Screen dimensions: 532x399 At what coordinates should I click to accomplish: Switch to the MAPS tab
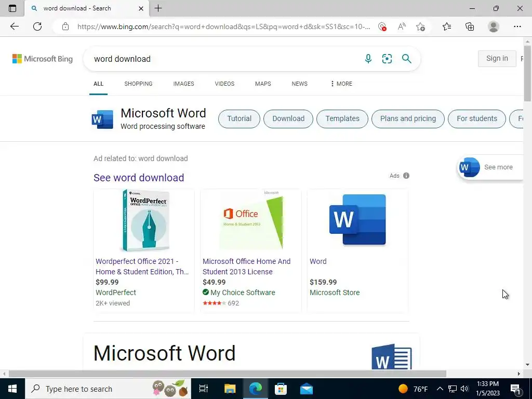pyautogui.click(x=263, y=84)
